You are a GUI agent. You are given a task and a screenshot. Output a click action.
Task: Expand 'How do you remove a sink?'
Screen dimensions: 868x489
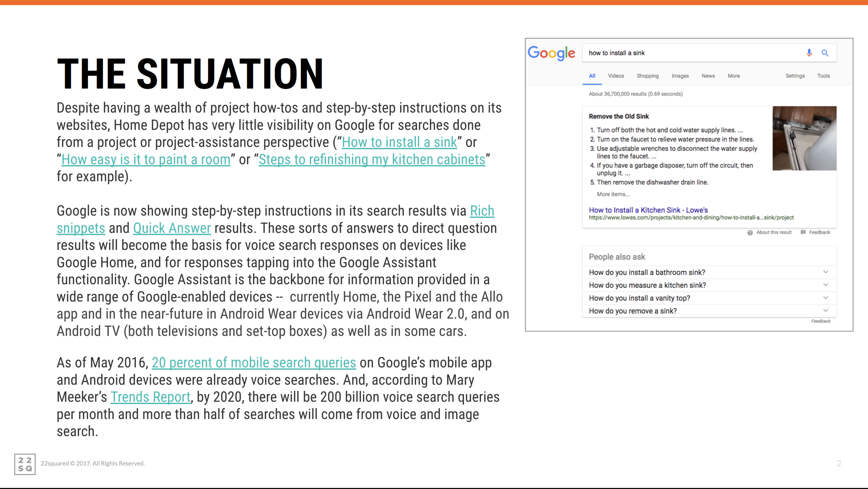pyautogui.click(x=709, y=311)
